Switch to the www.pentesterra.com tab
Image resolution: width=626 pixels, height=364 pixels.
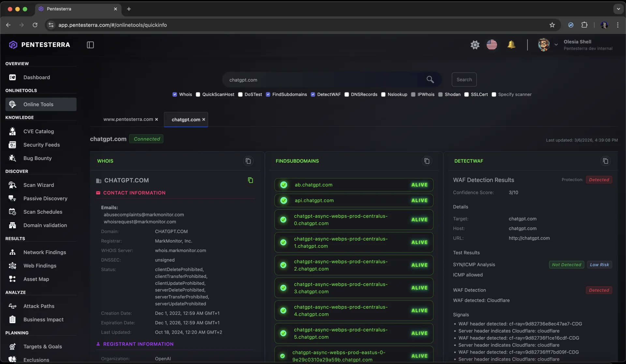pos(128,120)
